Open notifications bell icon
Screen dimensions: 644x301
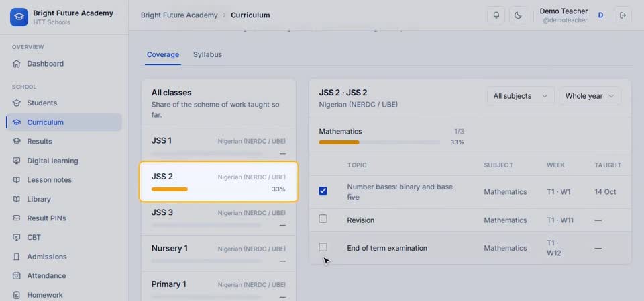coord(496,15)
